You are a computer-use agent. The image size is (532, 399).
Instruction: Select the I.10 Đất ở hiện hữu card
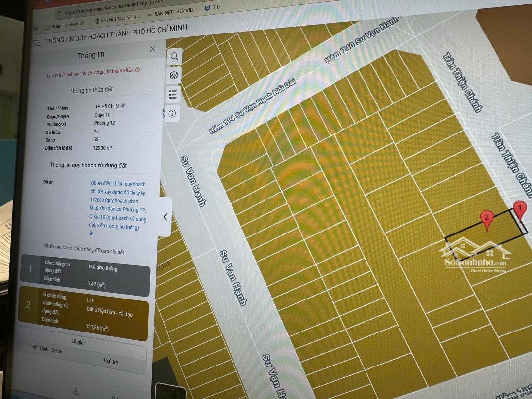click(84, 313)
